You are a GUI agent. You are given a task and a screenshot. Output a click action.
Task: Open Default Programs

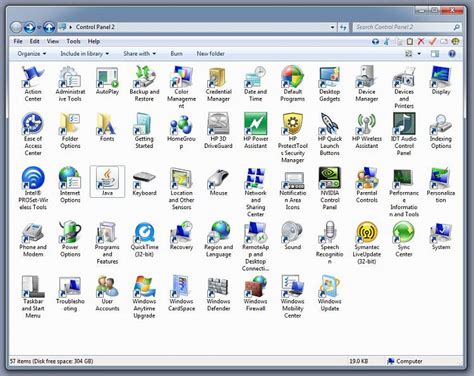292,83
